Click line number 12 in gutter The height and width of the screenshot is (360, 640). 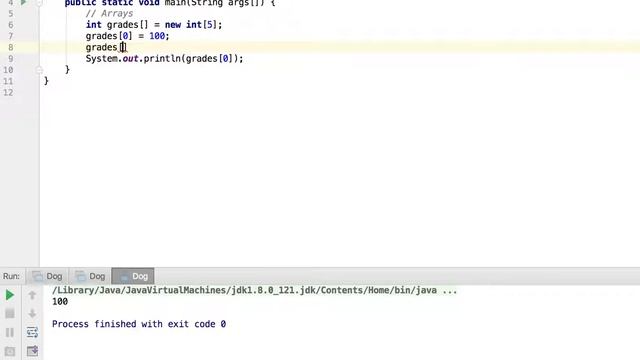point(8,93)
